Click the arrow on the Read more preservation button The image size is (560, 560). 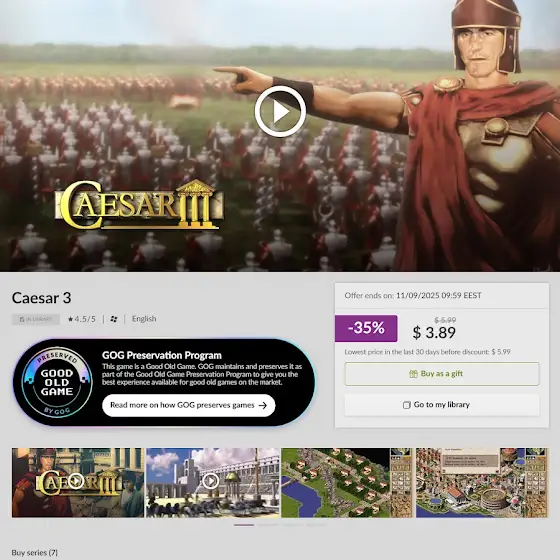pyautogui.click(x=263, y=405)
